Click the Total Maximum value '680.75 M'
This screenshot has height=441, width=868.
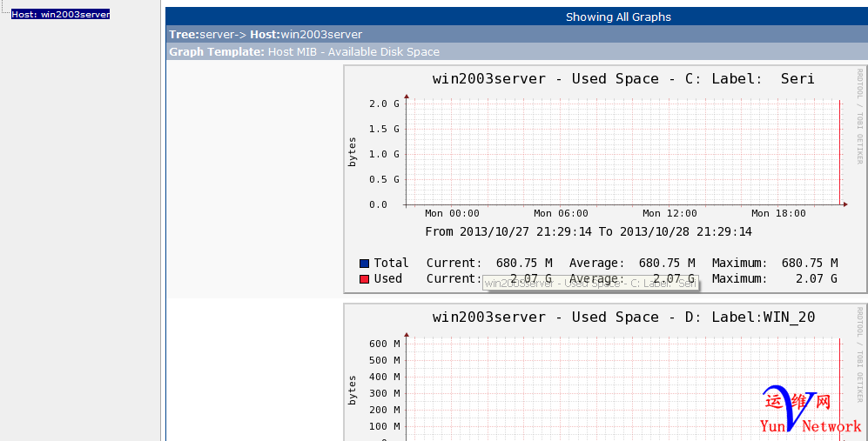(x=810, y=263)
